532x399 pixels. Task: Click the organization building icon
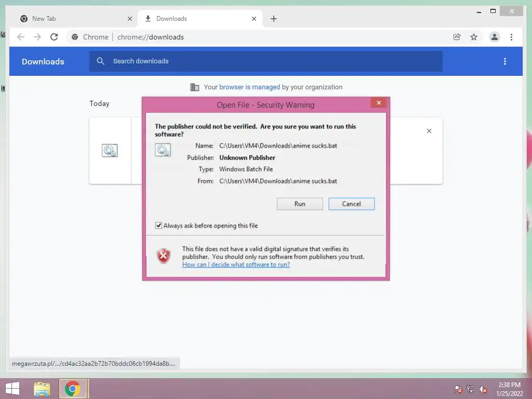(195, 87)
